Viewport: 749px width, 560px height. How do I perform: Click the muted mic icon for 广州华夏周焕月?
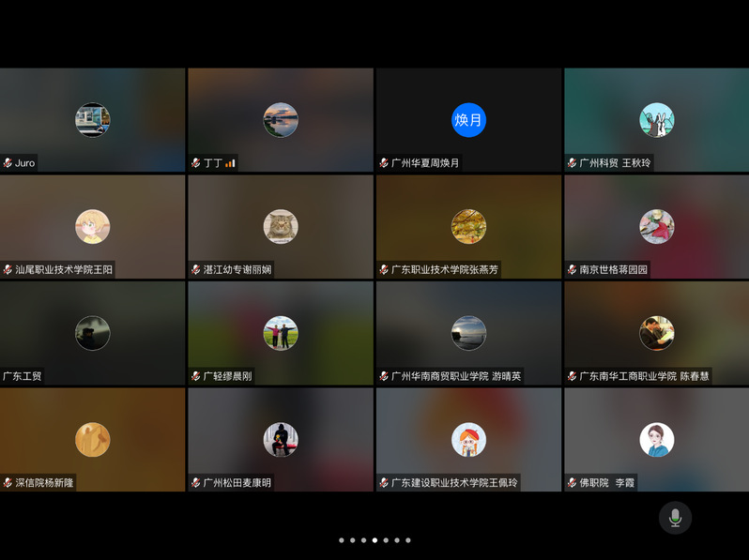tap(384, 163)
